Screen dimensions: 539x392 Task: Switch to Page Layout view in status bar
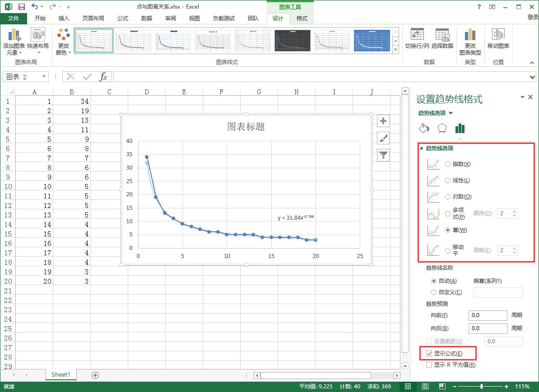[x=425, y=387]
